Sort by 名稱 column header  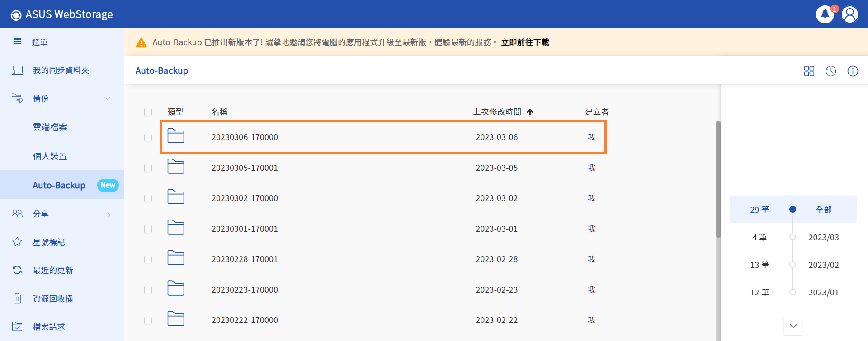(219, 112)
